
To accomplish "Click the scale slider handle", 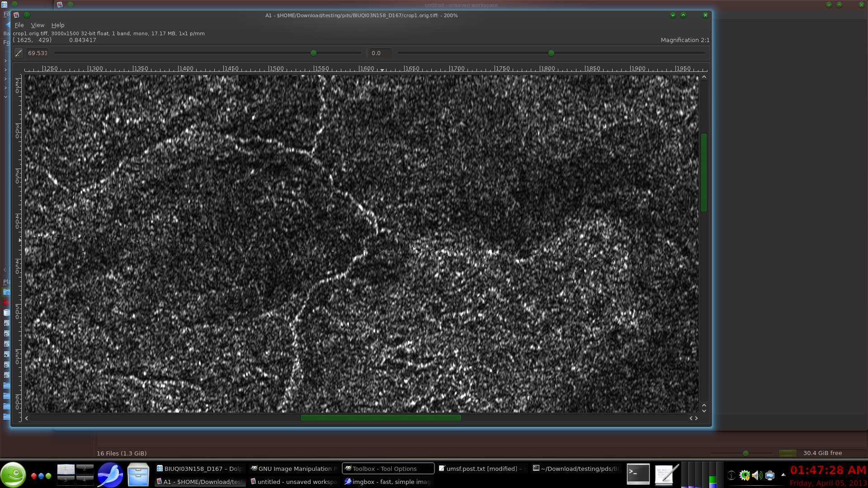I will [313, 53].
